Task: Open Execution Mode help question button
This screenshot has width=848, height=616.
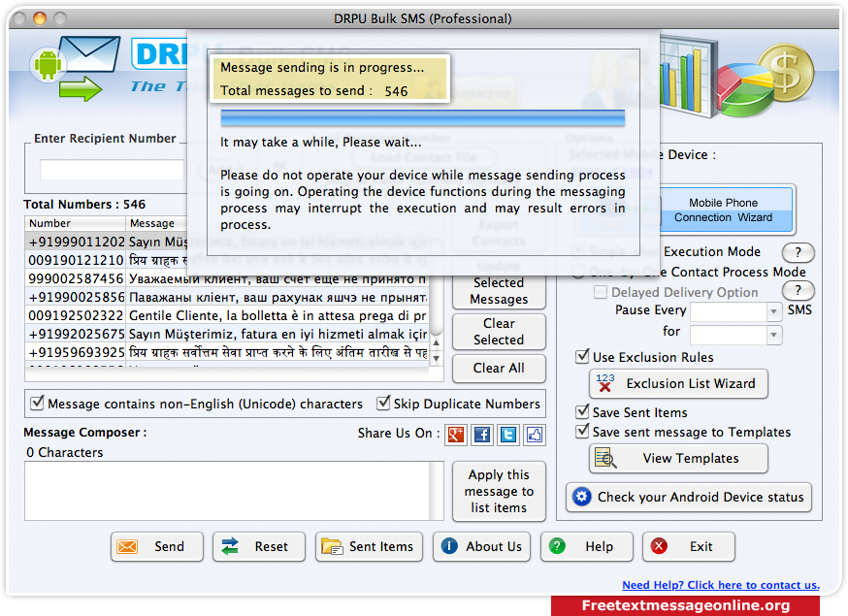Action: tap(798, 252)
